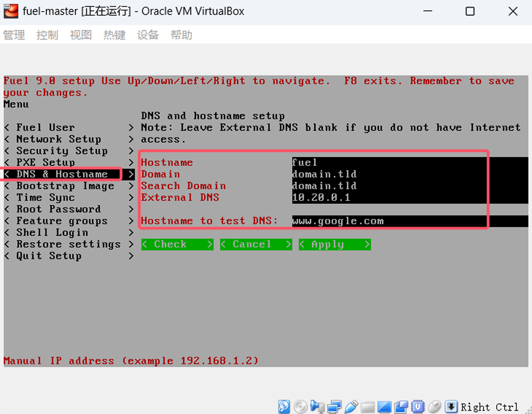Viewport: 532px width, 414px height.
Task: Select Network Setup menu entry
Action: (69, 139)
